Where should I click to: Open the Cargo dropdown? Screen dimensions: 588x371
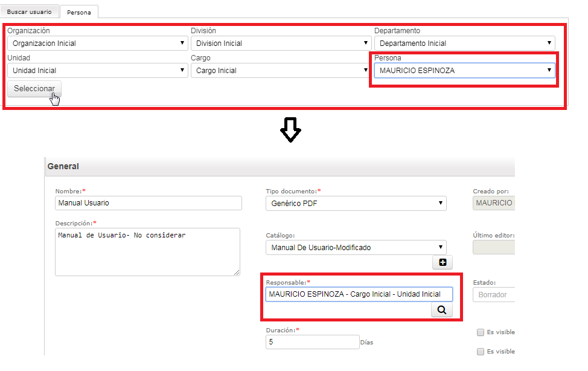point(281,71)
